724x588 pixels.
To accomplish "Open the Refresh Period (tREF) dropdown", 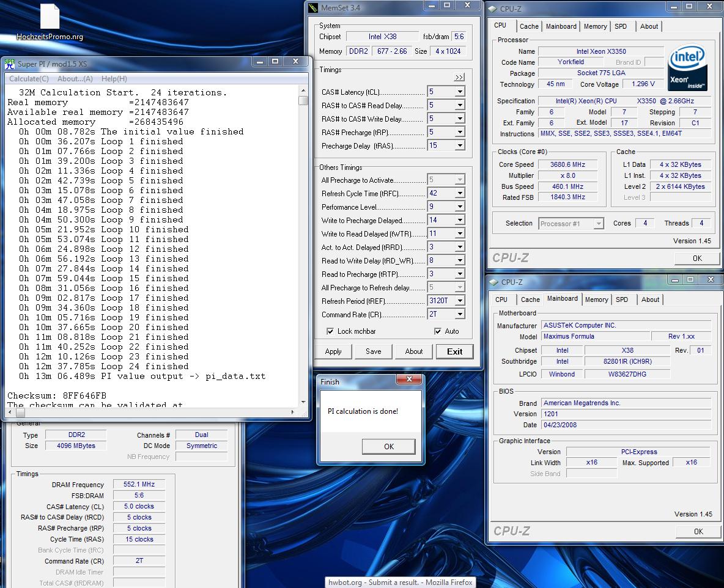I will (x=460, y=301).
